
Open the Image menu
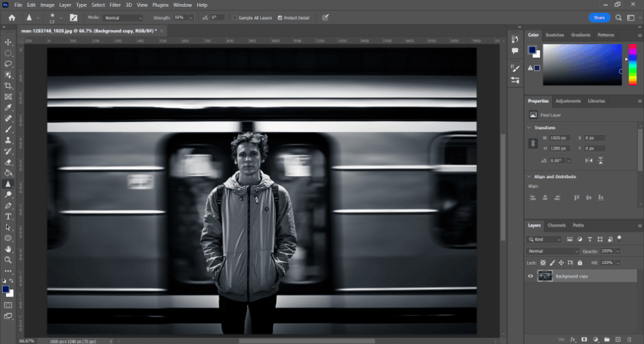click(x=47, y=5)
